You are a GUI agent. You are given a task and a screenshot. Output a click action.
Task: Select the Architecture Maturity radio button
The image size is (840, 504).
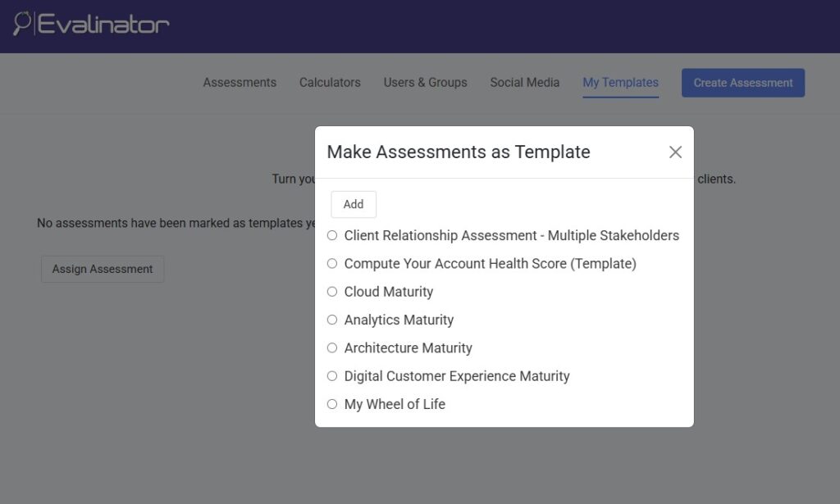332,348
